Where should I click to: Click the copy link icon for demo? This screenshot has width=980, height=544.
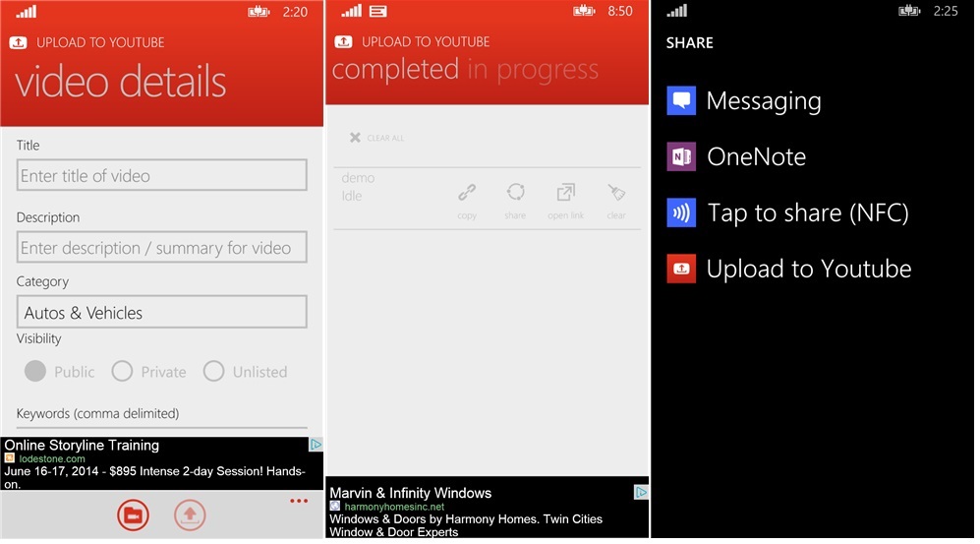point(467,194)
